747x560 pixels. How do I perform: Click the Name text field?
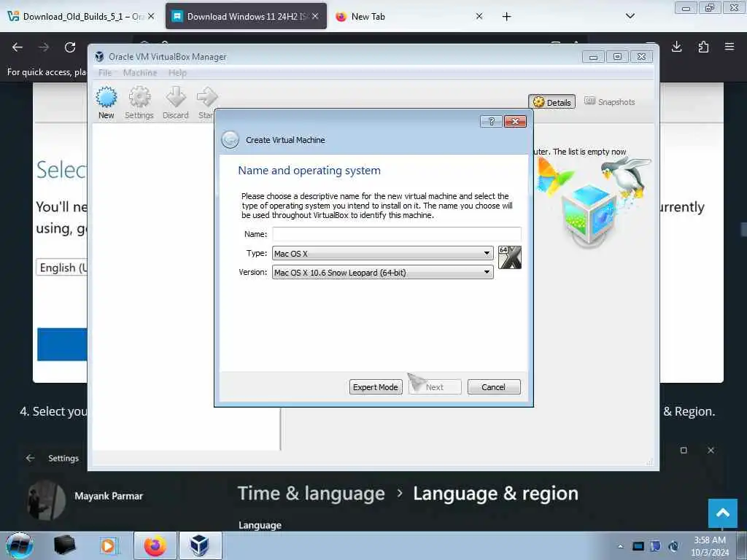coord(396,234)
